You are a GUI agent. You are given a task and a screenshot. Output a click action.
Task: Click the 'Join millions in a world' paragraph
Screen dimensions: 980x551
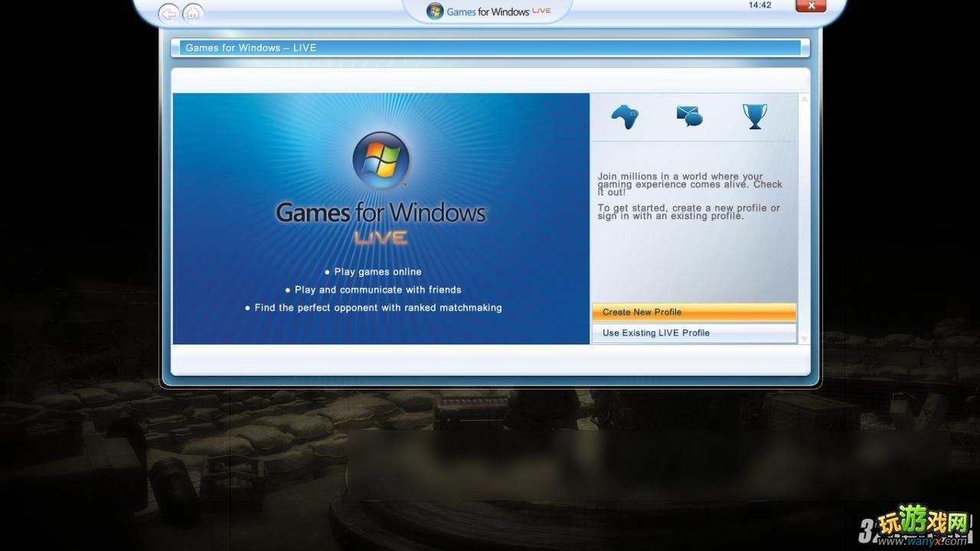point(690,184)
